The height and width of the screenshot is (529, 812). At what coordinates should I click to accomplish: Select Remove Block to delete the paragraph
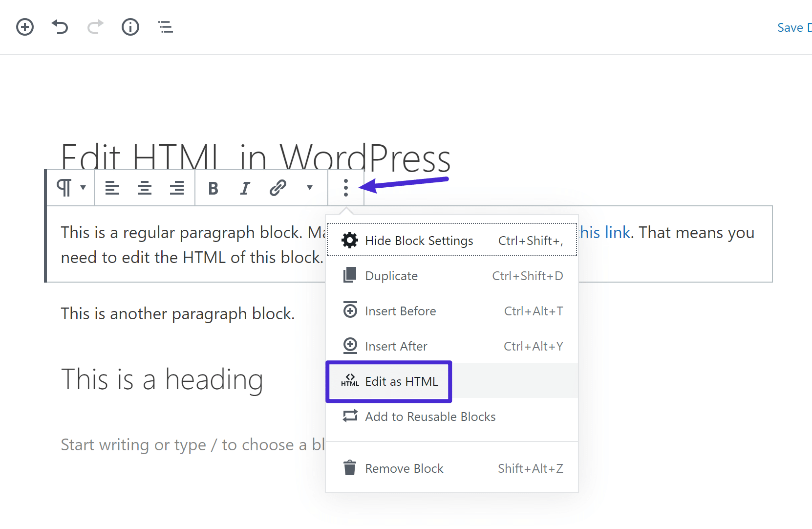pos(404,468)
